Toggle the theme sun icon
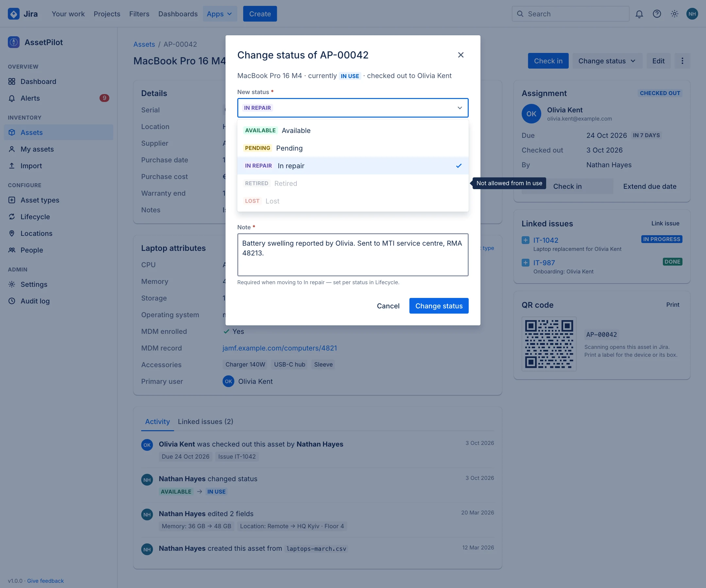 click(x=674, y=14)
